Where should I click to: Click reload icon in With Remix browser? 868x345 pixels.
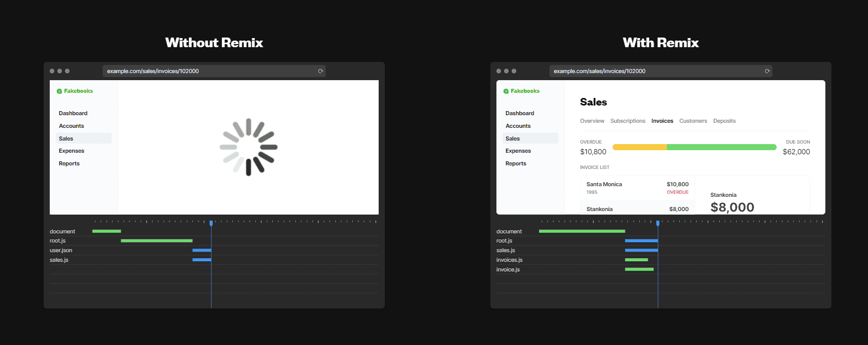tap(767, 71)
